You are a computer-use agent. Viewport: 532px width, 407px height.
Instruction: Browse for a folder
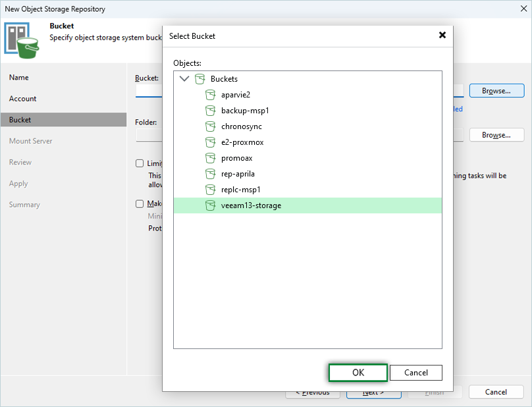point(496,135)
